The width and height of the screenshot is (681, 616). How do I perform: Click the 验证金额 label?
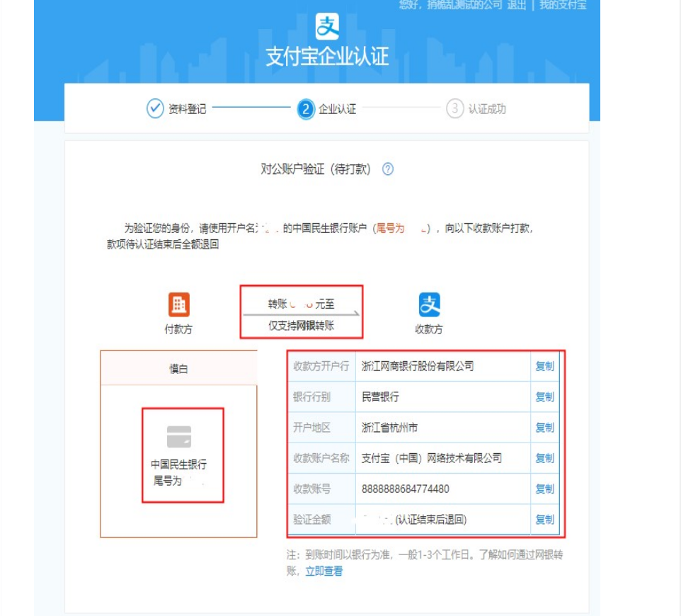coord(312,520)
